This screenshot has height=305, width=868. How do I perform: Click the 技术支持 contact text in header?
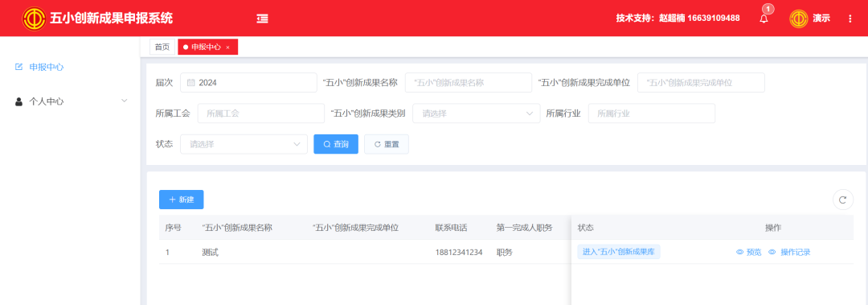[x=678, y=19]
